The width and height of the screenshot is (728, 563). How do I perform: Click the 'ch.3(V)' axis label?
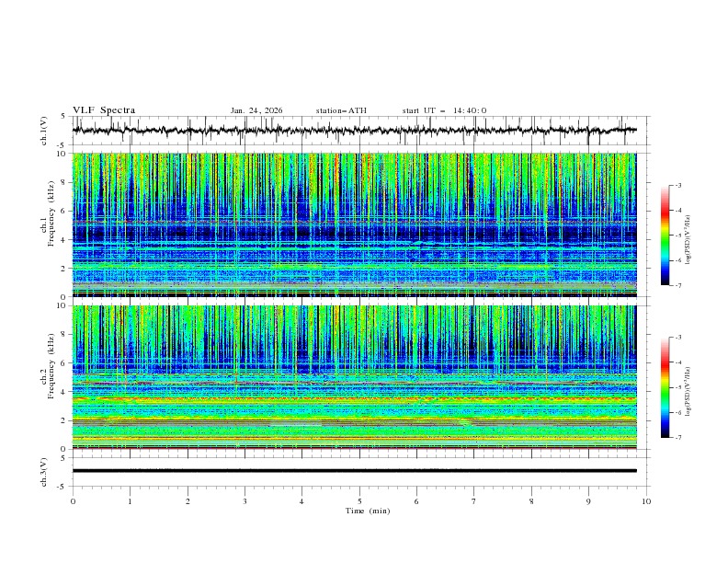[44, 473]
